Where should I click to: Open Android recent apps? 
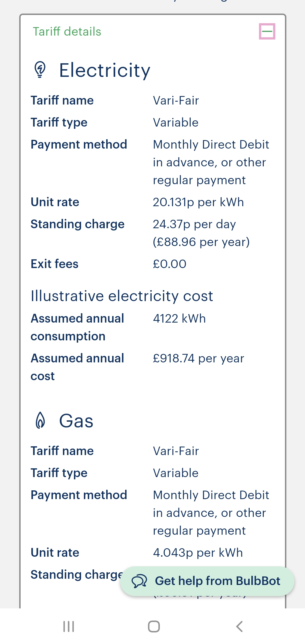point(69,626)
